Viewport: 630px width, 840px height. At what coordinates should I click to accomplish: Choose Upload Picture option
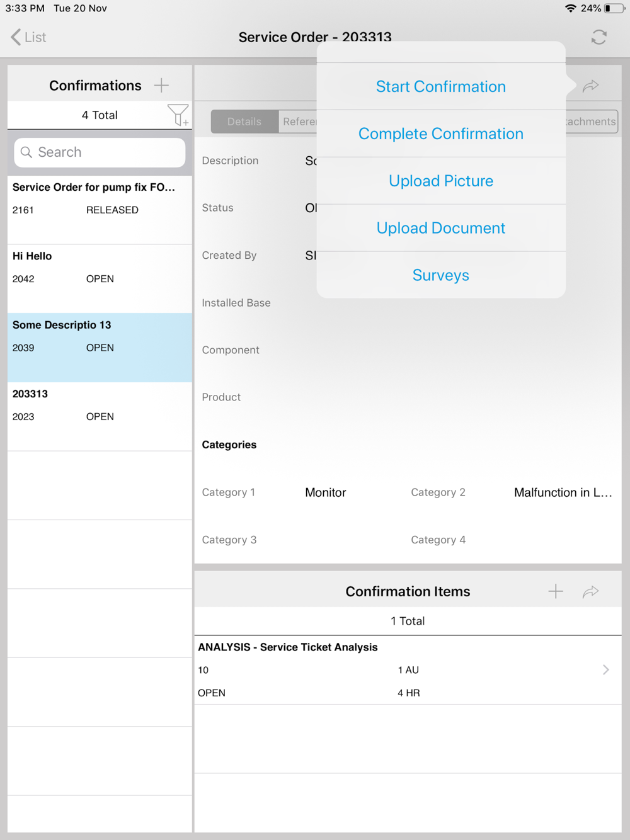point(441,181)
